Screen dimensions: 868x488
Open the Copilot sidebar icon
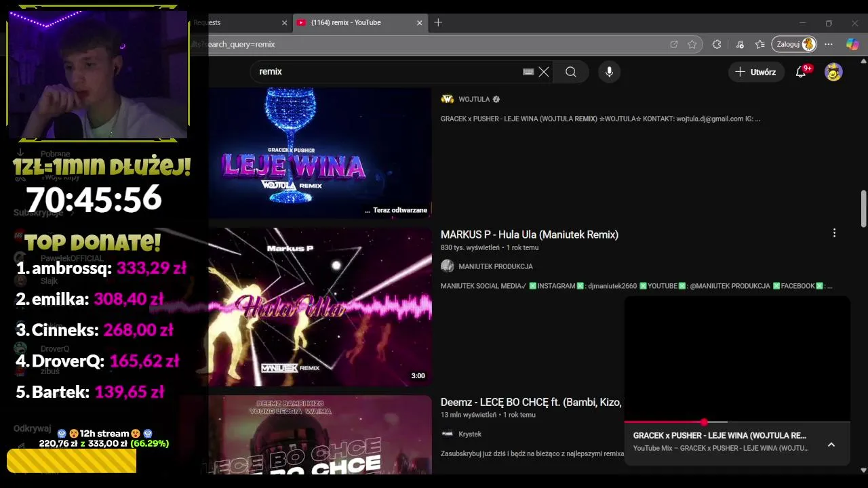pos(852,44)
